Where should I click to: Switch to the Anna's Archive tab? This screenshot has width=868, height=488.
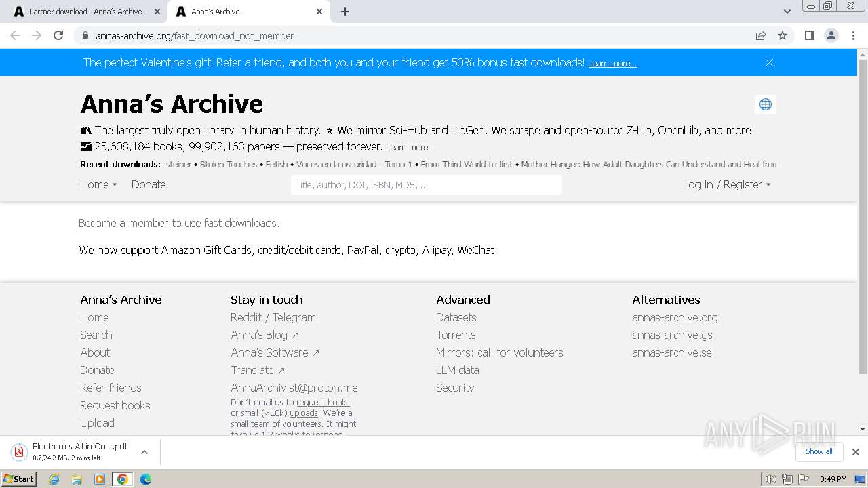[248, 12]
